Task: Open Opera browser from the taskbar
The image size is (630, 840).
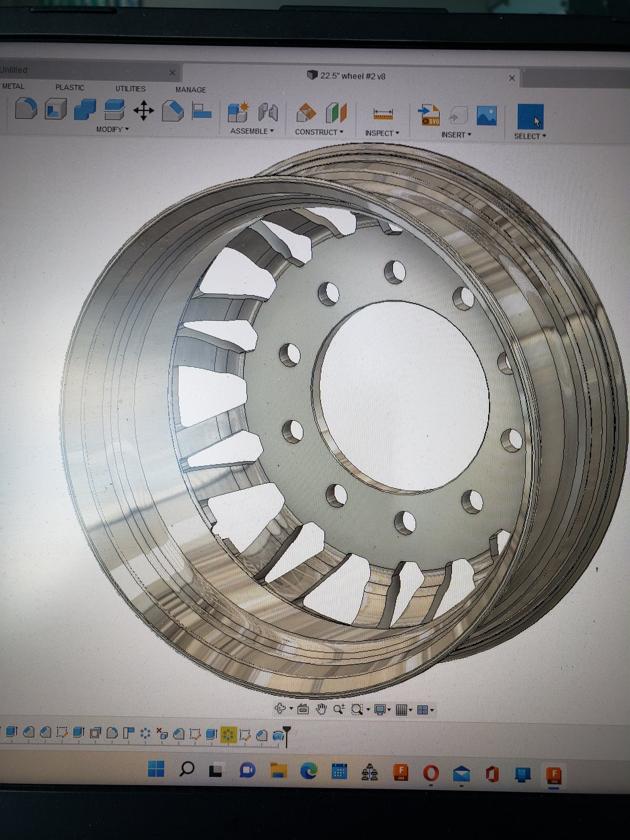Action: tap(431, 774)
